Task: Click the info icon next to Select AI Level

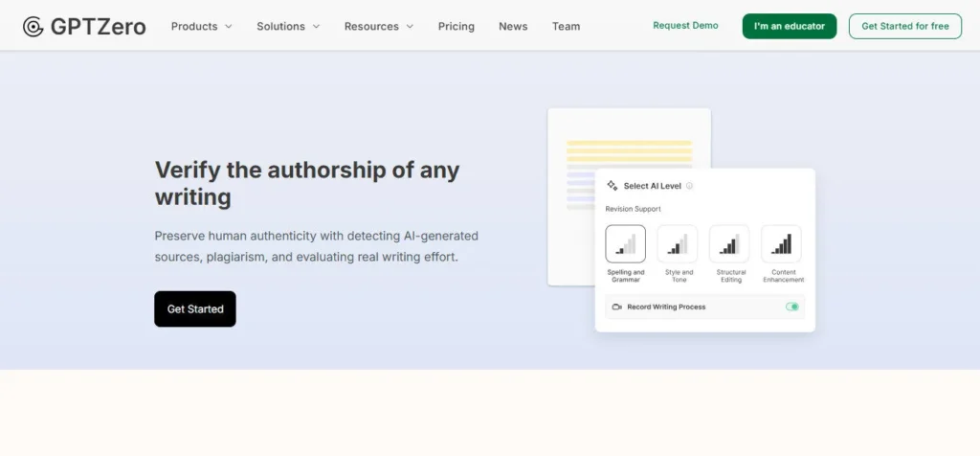Action: click(x=689, y=186)
